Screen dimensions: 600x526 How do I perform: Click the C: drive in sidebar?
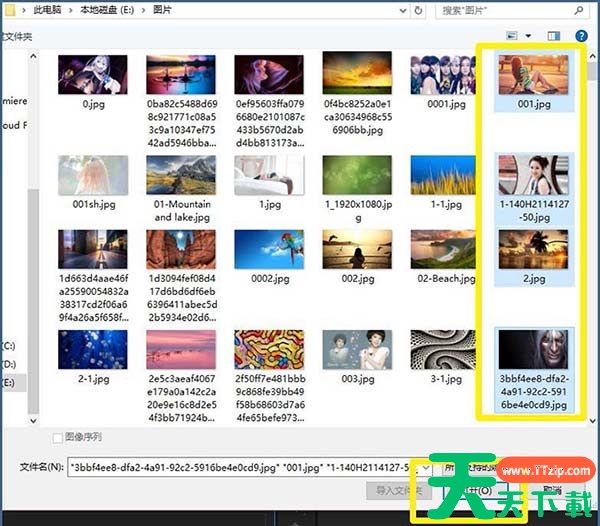tap(9, 346)
